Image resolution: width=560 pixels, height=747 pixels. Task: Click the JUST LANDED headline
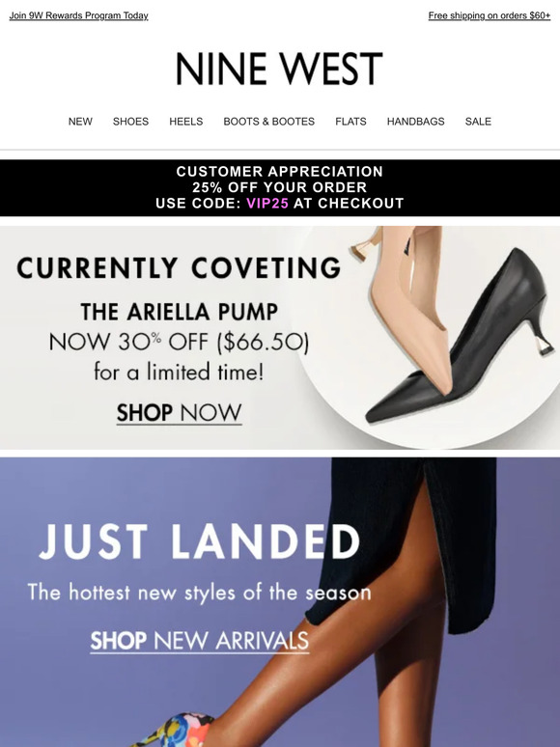pos(200,541)
